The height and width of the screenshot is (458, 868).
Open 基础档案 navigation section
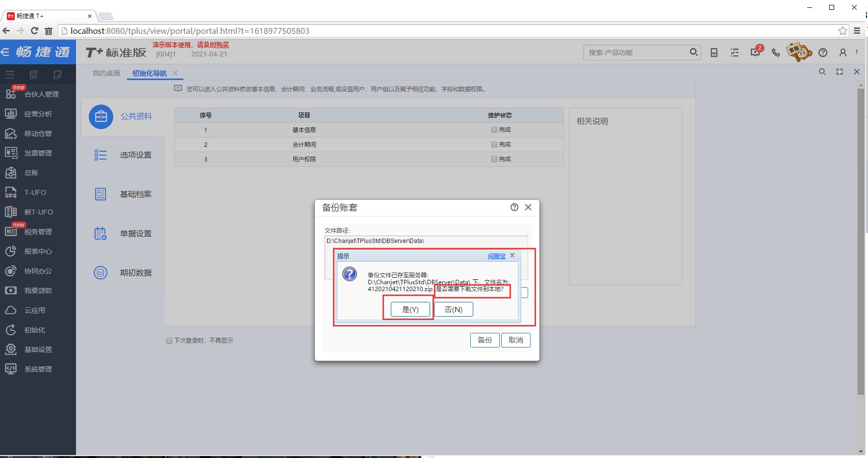point(122,194)
